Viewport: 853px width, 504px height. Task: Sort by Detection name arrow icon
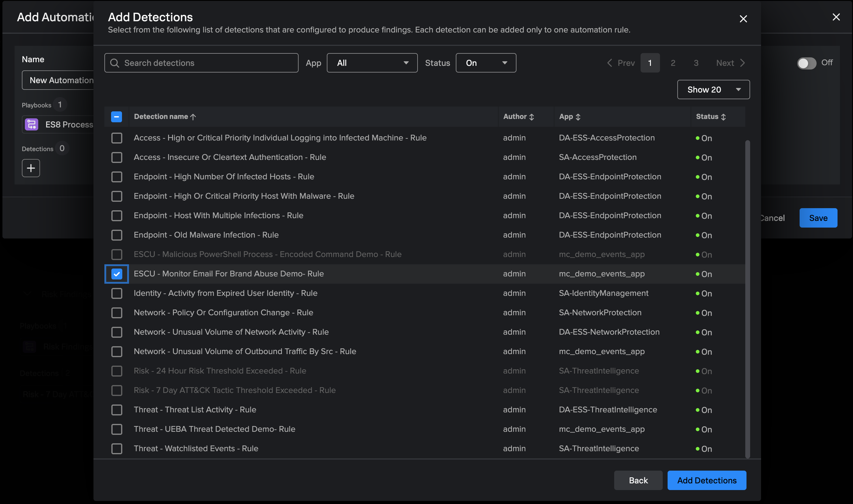pyautogui.click(x=193, y=117)
